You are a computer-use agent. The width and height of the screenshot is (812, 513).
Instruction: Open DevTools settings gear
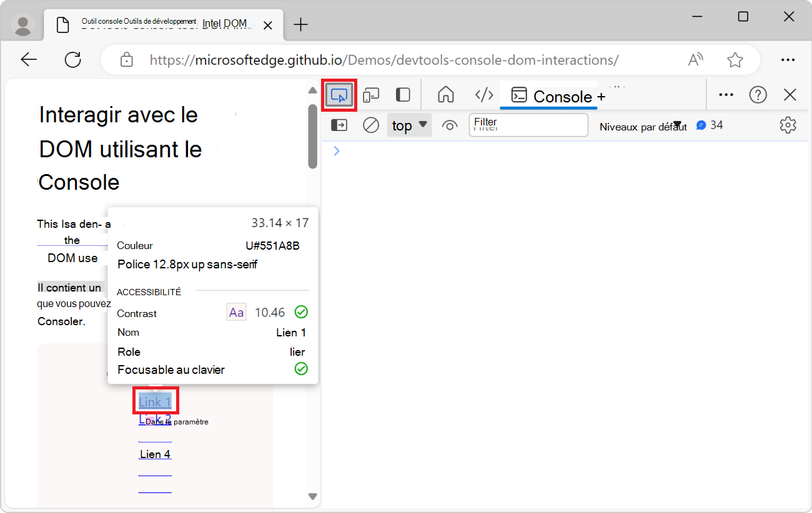(788, 125)
